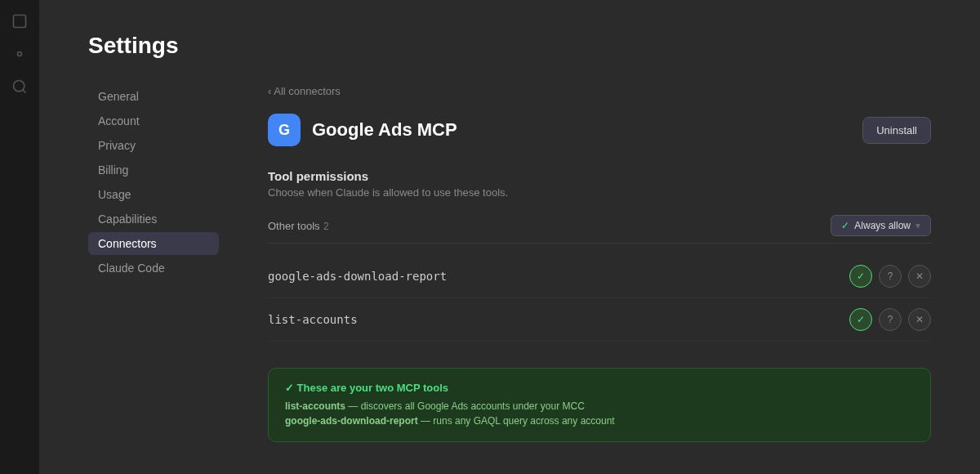Click list-accounts description in green note
980x474 pixels.
pos(434,406)
